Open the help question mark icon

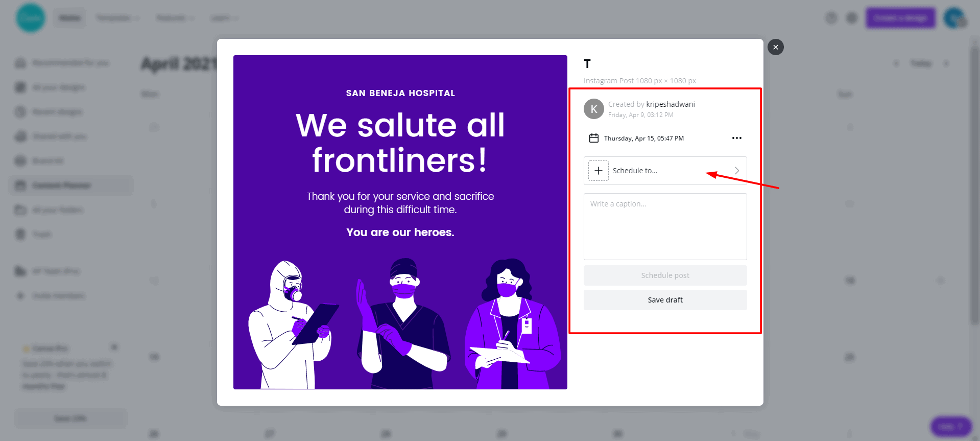coord(831,18)
